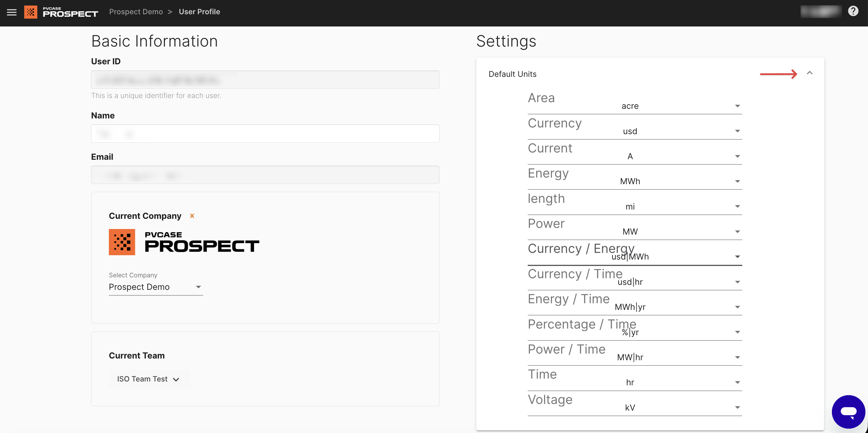Viewport: 868px width, 433px height.
Task: Click the Default Units heading text
Action: [512, 74]
